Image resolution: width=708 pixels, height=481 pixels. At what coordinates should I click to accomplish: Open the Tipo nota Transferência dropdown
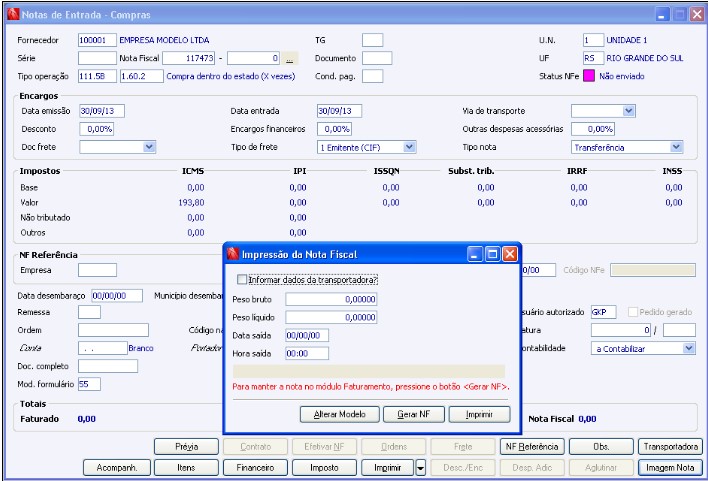(x=676, y=147)
